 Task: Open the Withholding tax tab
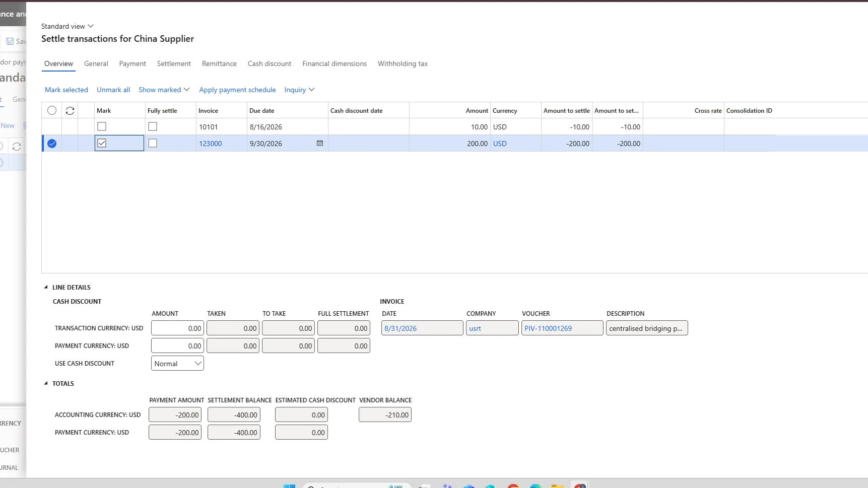pyautogui.click(x=403, y=64)
